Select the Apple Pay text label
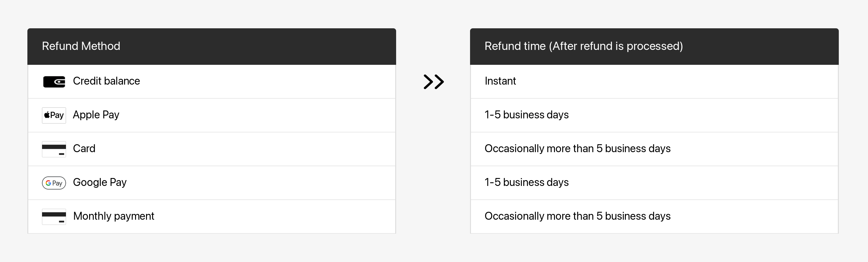The image size is (868, 262). [x=96, y=115]
